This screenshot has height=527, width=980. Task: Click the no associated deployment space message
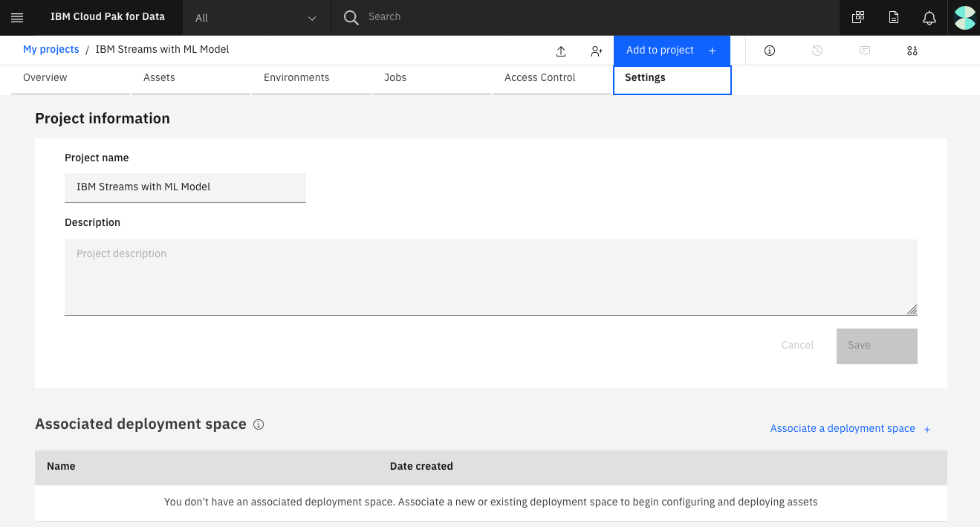coord(491,502)
